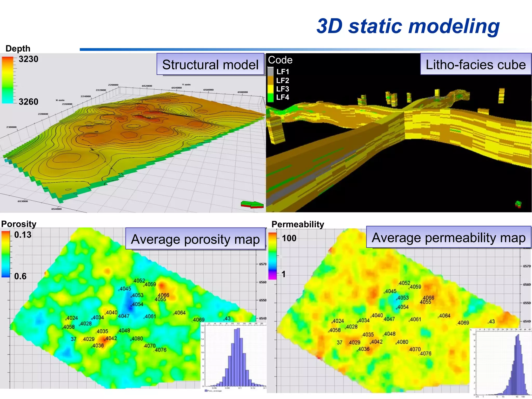The width and height of the screenshot is (532, 399).
Task: Click well 4024 on permeability map
Action: click(338, 321)
